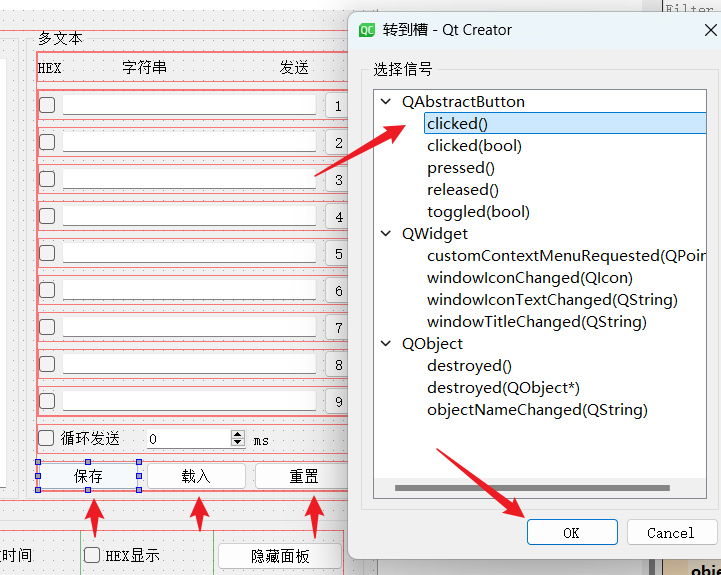Close the 转到槽 dialog
Viewport: 721px width, 575px height.
click(710, 30)
